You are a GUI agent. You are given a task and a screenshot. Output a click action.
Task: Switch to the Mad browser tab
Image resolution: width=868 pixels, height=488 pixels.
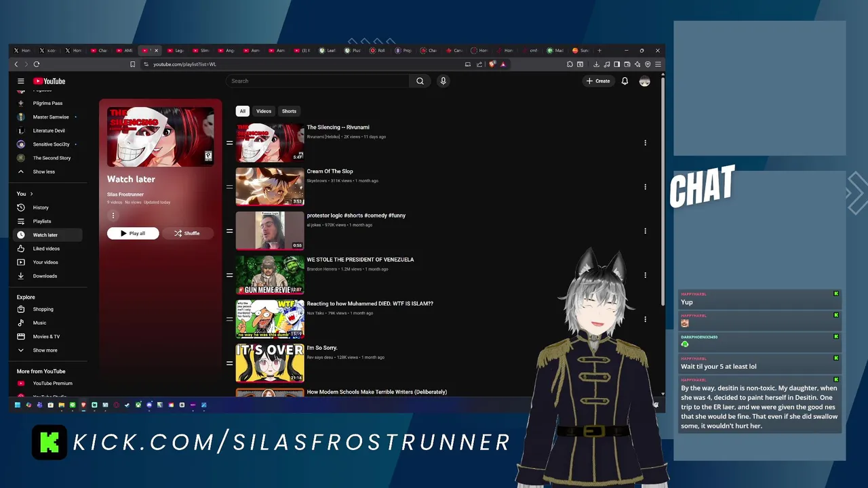coord(556,50)
